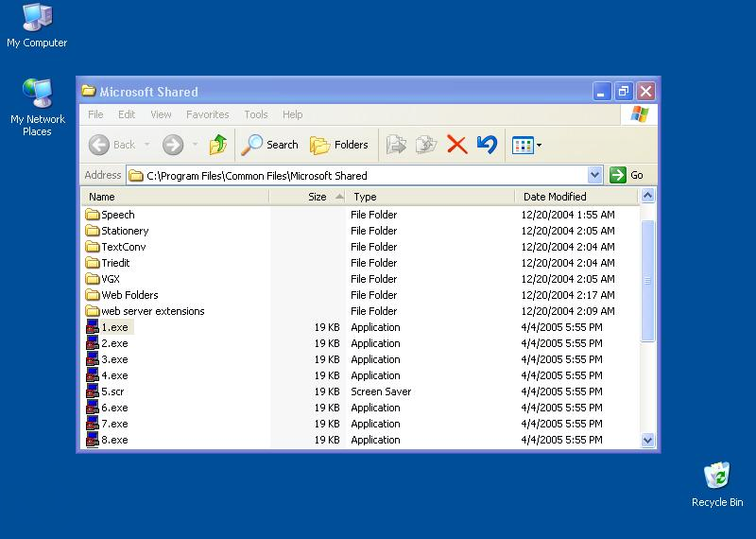Select the Triedit folder icon
The image size is (756, 539).
tap(92, 263)
